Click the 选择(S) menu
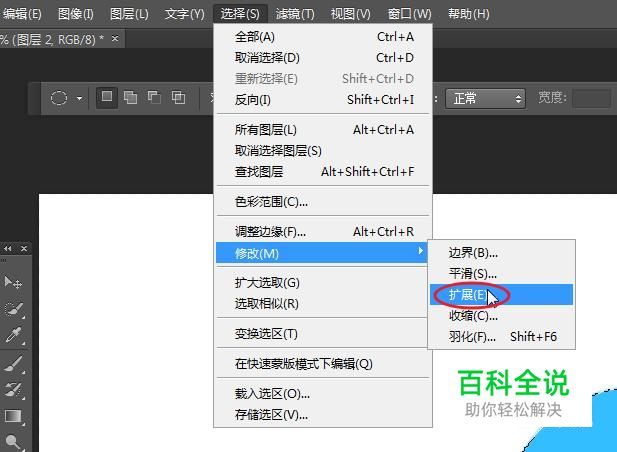 pyautogui.click(x=240, y=14)
